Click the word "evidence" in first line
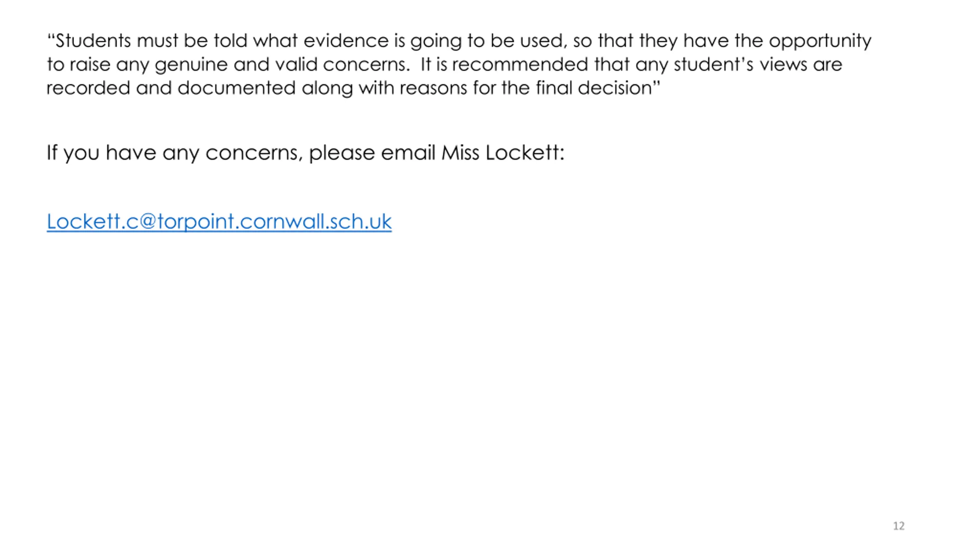The width and height of the screenshot is (980, 551). click(x=346, y=41)
